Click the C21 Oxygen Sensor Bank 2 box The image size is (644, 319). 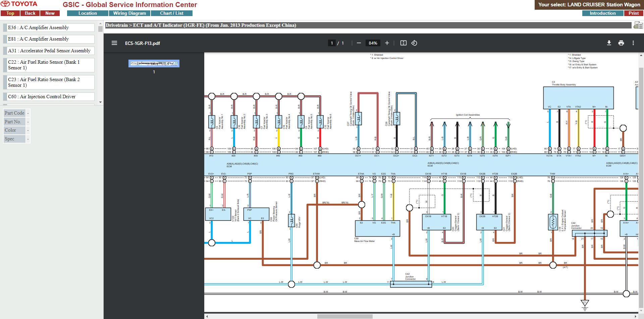click(x=489, y=222)
